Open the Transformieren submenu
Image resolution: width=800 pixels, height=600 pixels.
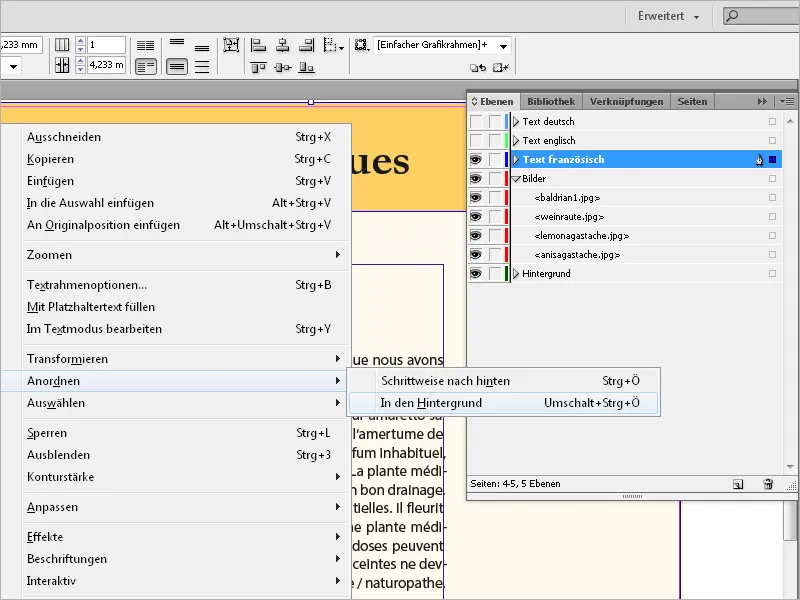(184, 359)
